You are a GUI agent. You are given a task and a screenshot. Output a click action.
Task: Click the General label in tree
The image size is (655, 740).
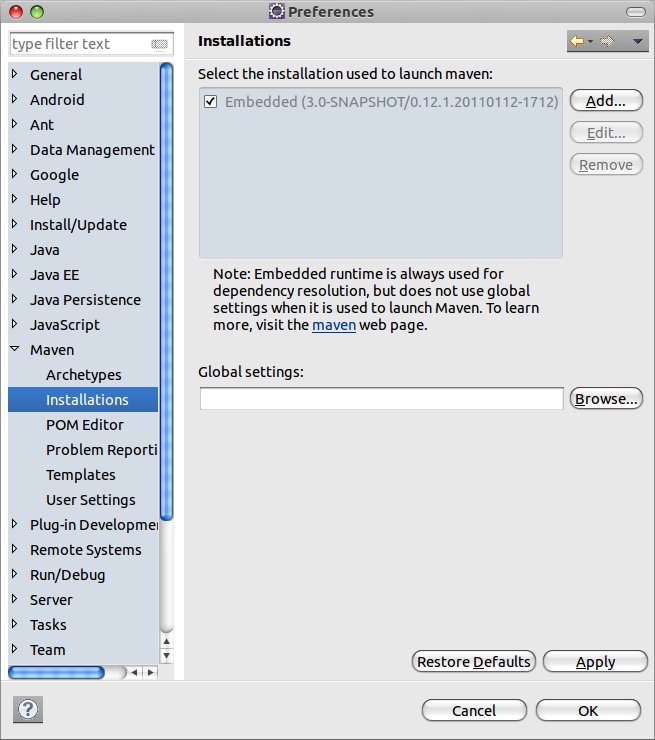click(x=56, y=75)
